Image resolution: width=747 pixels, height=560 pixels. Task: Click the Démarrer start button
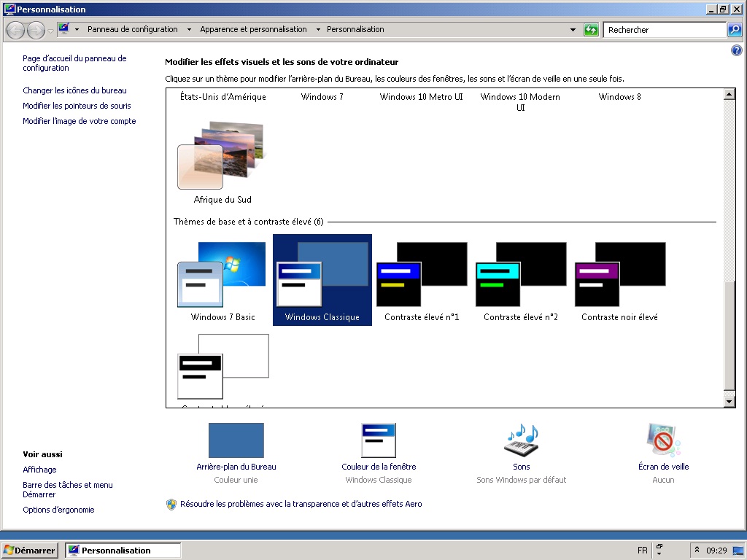(29, 551)
